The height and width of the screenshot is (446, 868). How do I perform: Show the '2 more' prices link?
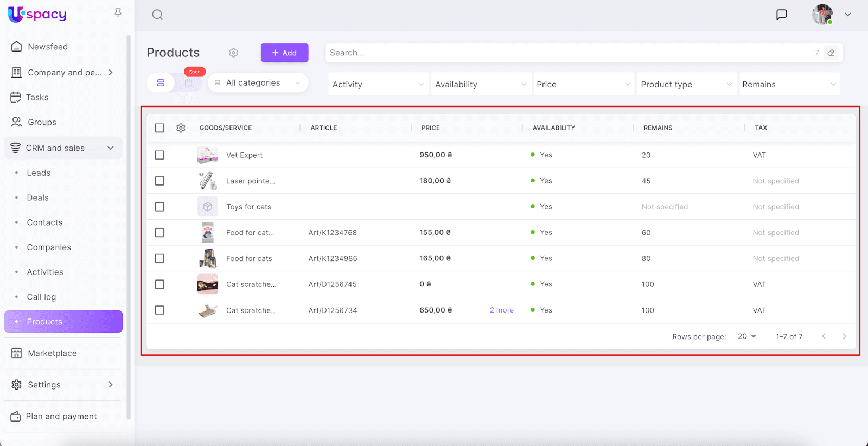tap(501, 310)
